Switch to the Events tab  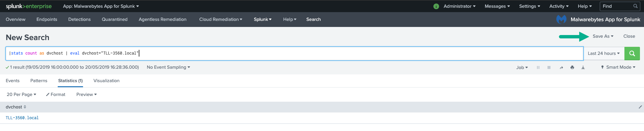(12, 81)
